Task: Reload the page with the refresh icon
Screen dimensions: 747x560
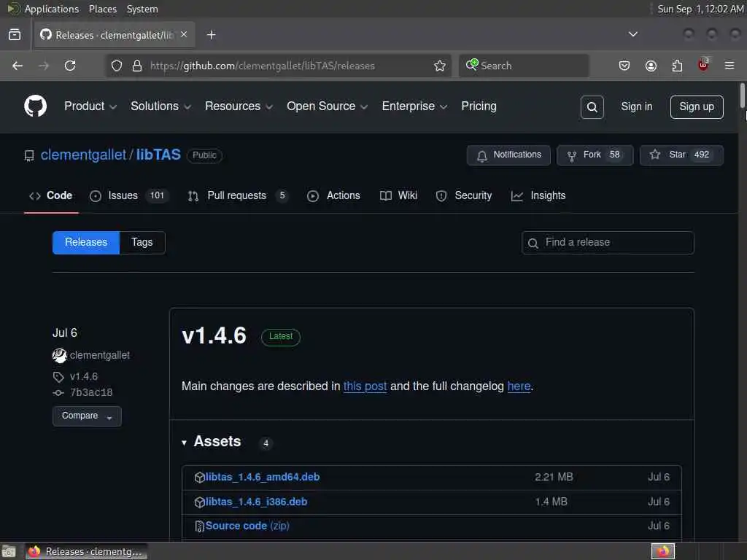Action: click(x=70, y=66)
